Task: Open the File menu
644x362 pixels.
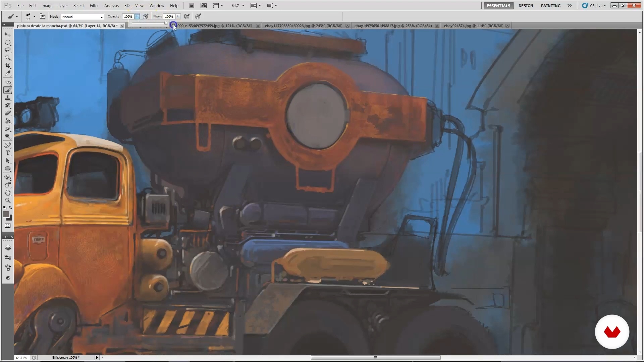Action: point(20,6)
